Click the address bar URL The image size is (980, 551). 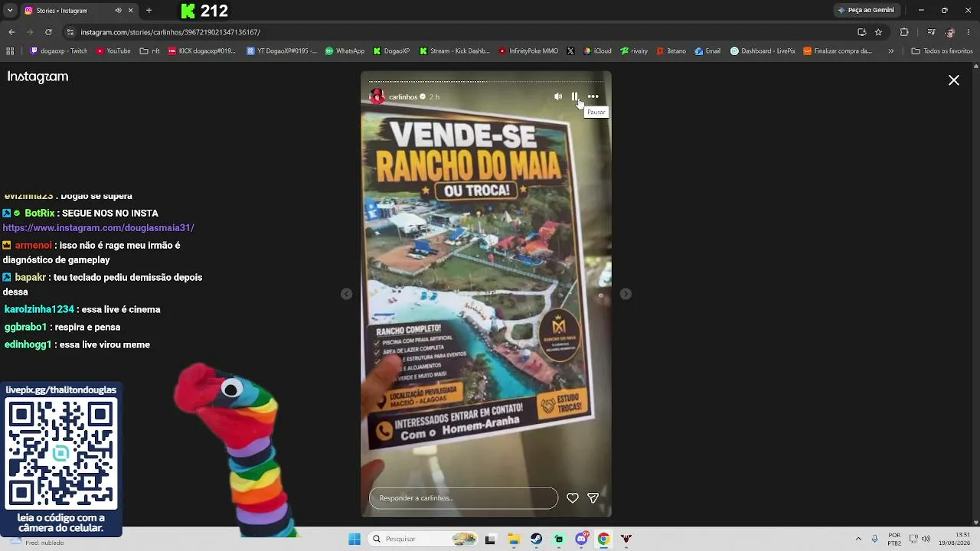(x=171, y=32)
